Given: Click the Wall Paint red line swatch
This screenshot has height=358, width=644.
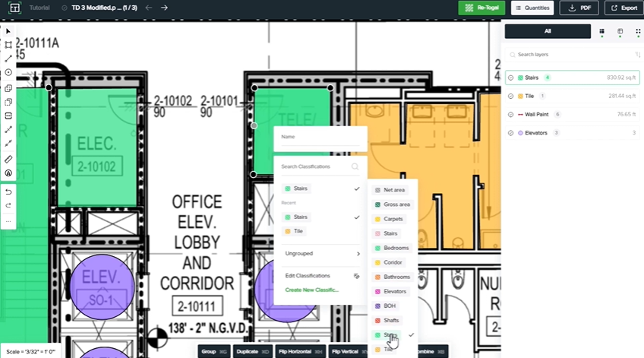Looking at the screenshot, I should 520,115.
